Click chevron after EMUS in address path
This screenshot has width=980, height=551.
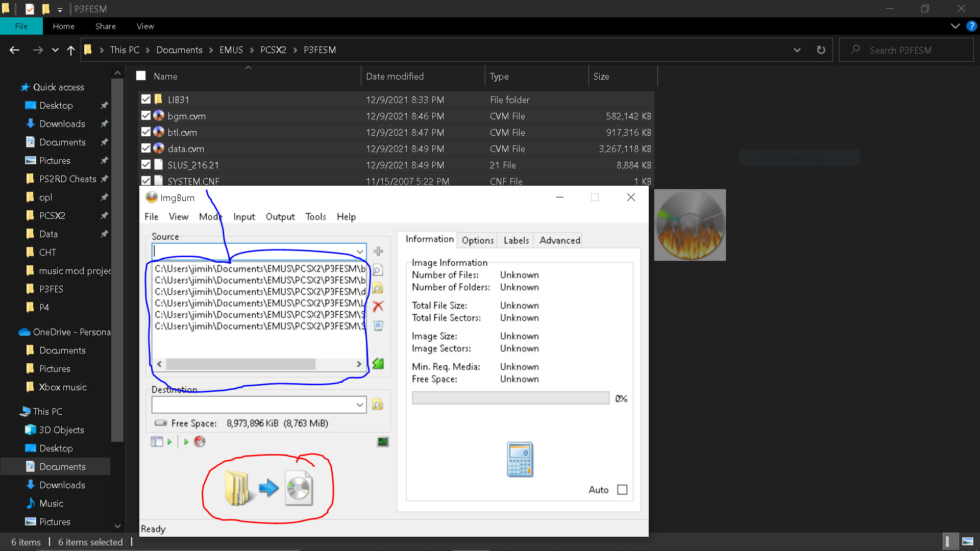point(252,50)
